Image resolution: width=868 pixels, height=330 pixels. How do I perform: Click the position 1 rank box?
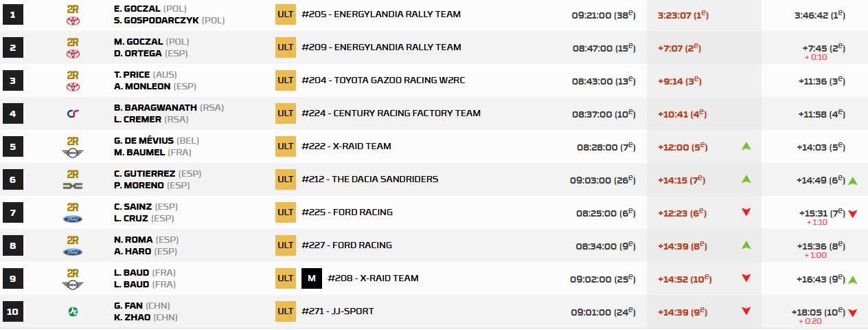(x=12, y=14)
